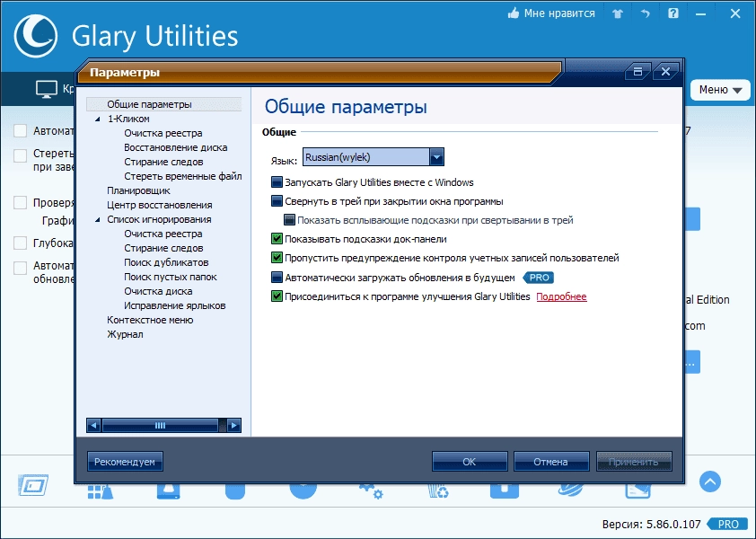Open Журнал settings
The height and width of the screenshot is (539, 756).
coord(125,334)
